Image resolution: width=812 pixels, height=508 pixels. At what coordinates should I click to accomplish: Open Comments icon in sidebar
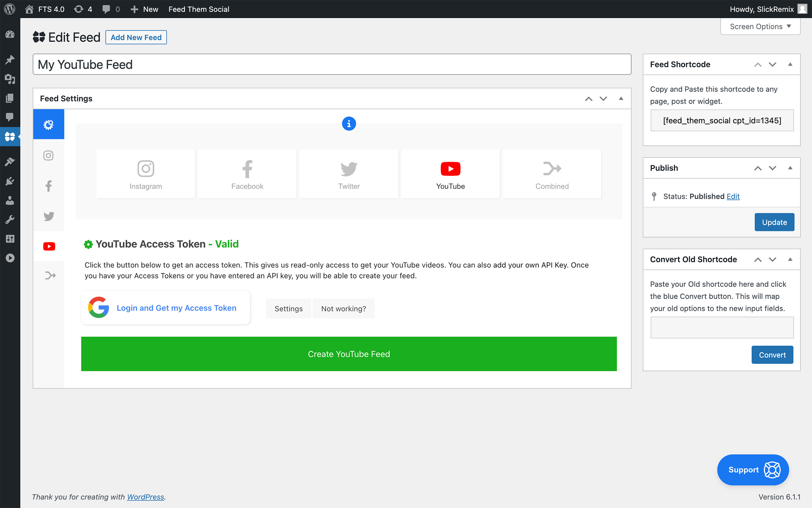pyautogui.click(x=10, y=117)
